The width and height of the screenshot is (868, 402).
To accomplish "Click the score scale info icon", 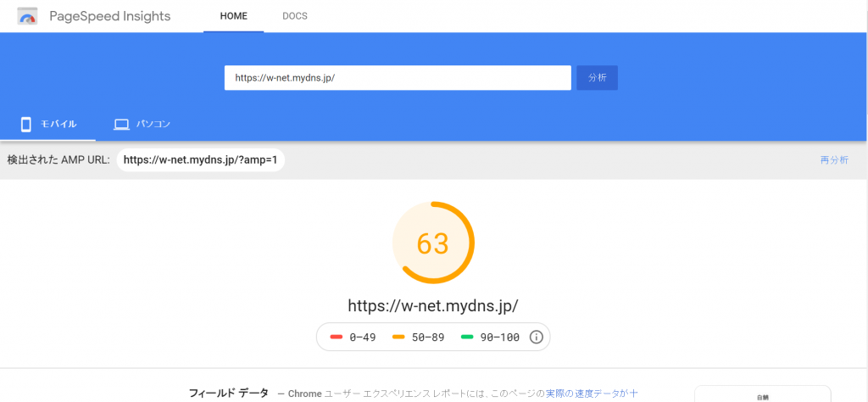I will (536, 337).
